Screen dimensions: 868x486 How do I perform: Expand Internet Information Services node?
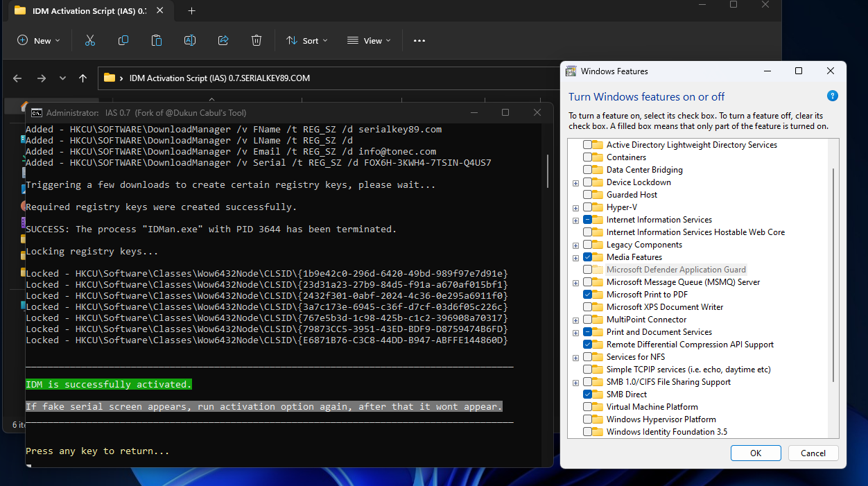tap(575, 220)
